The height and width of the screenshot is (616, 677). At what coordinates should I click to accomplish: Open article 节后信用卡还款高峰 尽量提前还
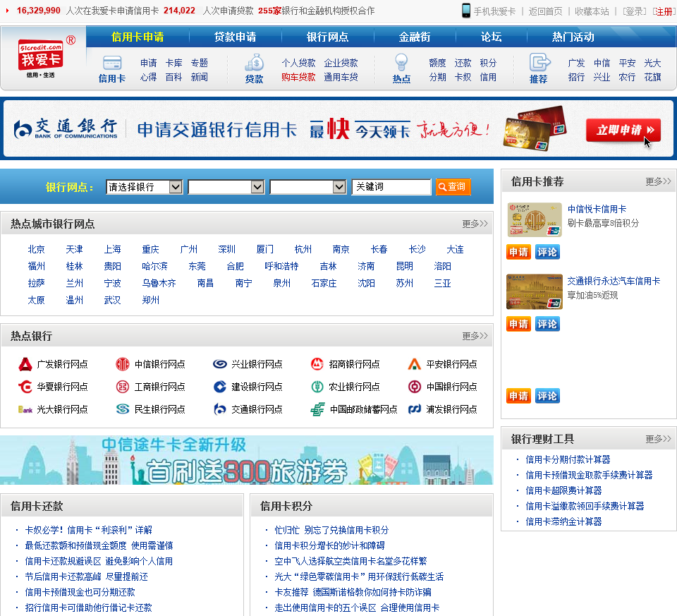pyautogui.click(x=86, y=576)
